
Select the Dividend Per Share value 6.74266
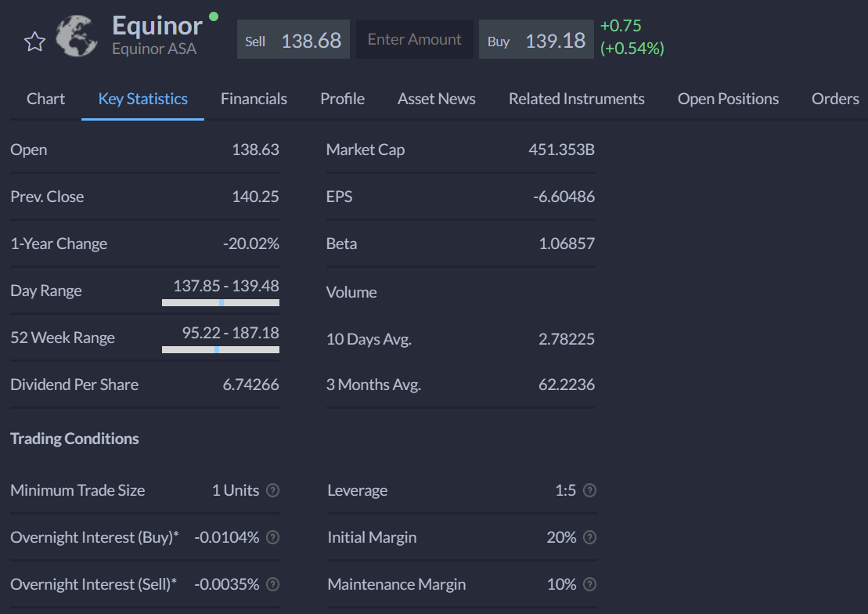point(250,385)
